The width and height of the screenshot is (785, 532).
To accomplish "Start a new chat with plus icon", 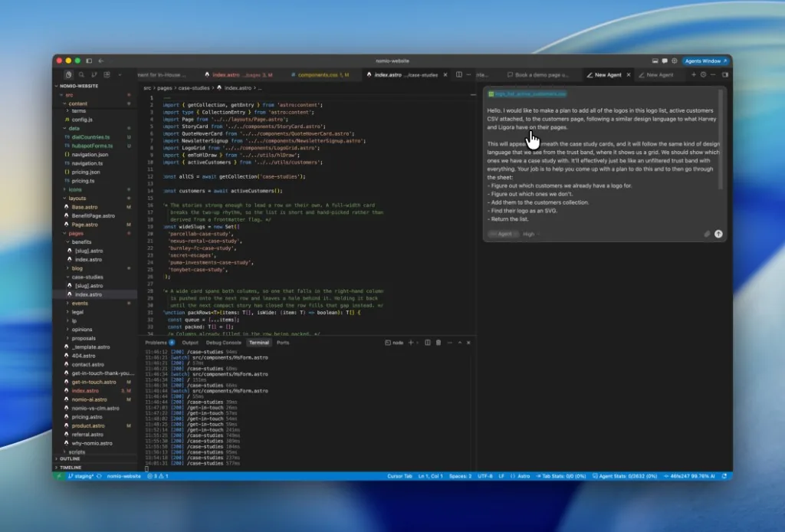I will click(x=694, y=74).
